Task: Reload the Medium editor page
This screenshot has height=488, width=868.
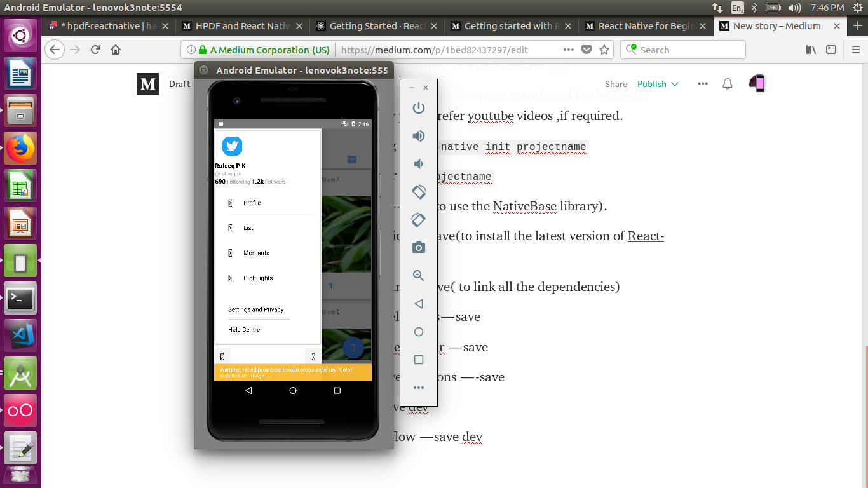Action: click(x=96, y=50)
